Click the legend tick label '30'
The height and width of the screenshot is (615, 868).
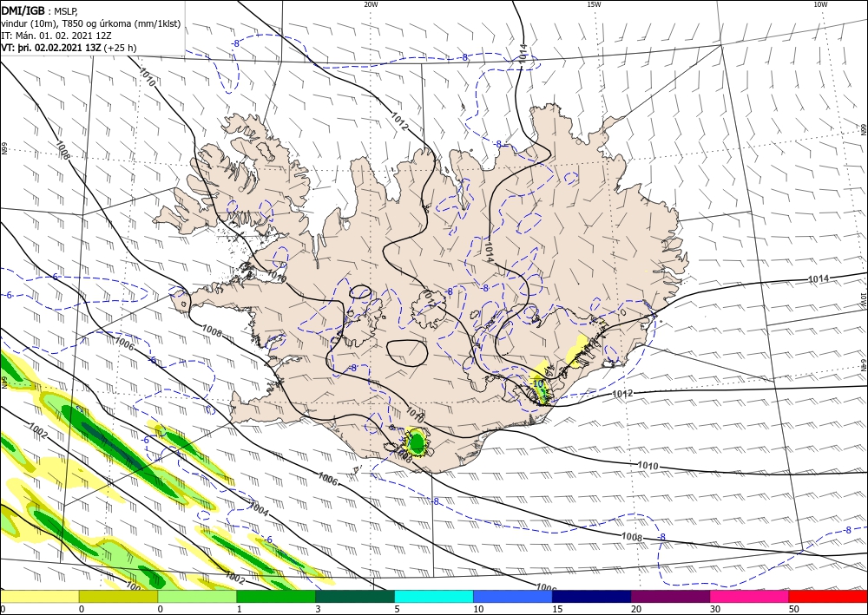point(715,609)
